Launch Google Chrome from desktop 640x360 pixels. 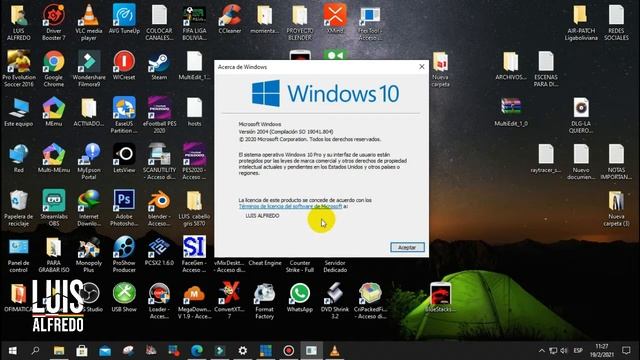[53, 69]
